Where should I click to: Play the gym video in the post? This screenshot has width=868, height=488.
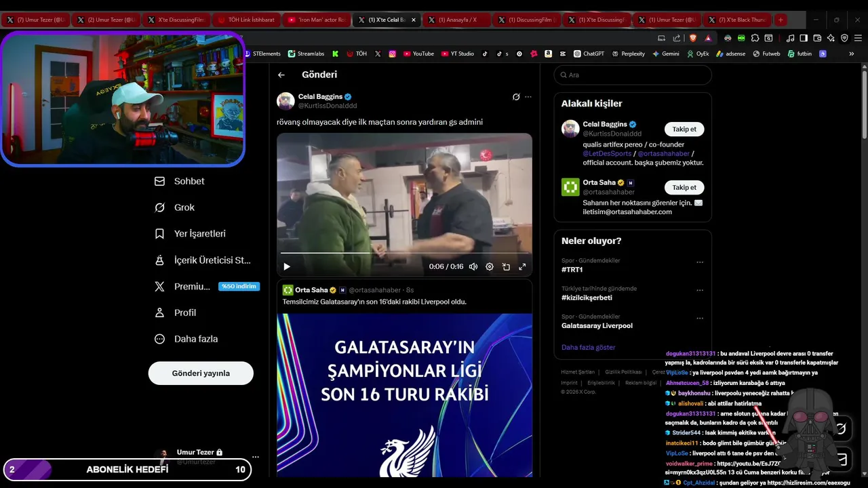click(286, 267)
